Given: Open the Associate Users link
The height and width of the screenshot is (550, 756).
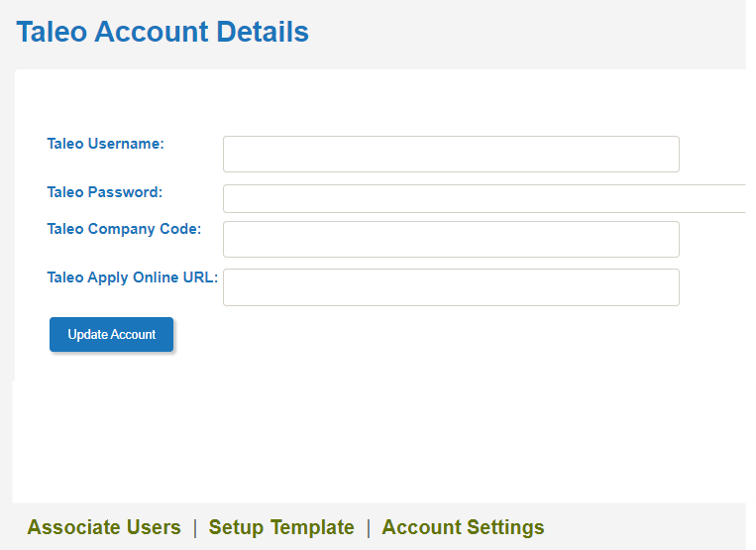Looking at the screenshot, I should [104, 527].
